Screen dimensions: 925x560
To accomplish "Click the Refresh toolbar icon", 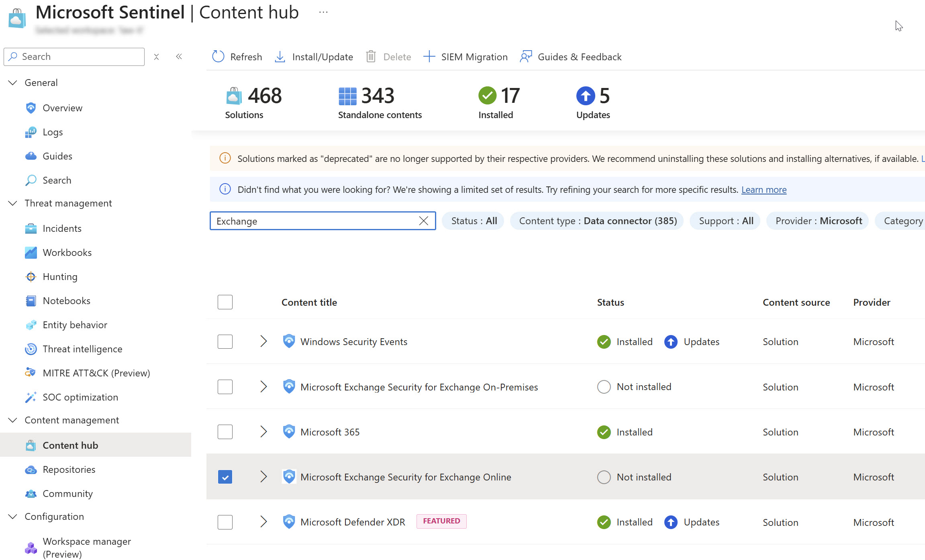I will point(218,57).
